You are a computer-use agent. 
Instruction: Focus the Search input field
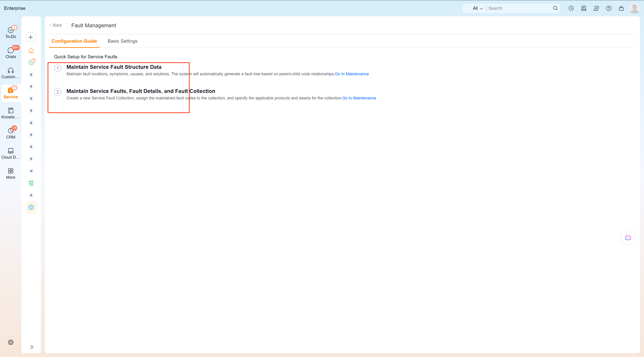pyautogui.click(x=519, y=8)
